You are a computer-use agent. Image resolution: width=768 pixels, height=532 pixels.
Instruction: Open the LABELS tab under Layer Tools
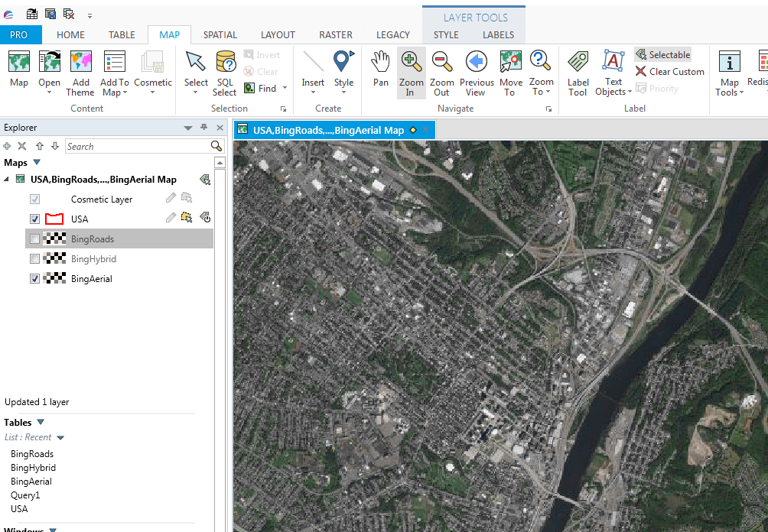498,34
